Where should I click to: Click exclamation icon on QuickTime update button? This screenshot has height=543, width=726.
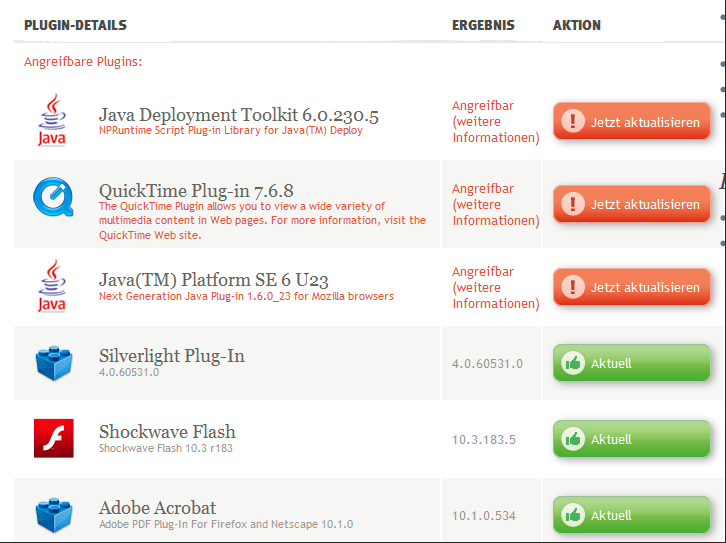click(573, 204)
